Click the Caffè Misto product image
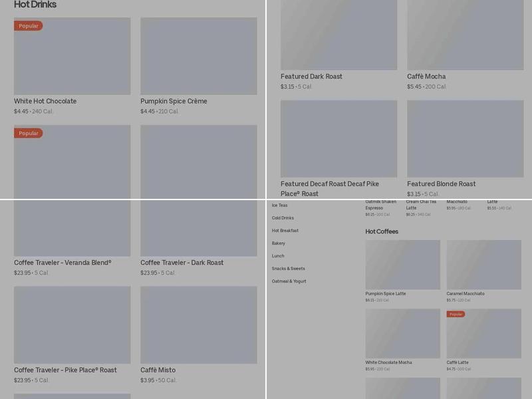Image resolution: width=532 pixels, height=399 pixels. 198,325
